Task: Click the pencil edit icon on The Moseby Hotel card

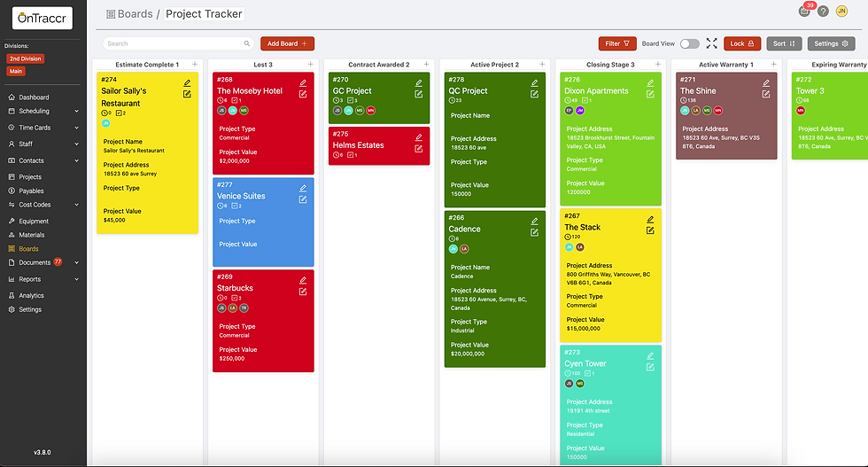Action: (303, 83)
